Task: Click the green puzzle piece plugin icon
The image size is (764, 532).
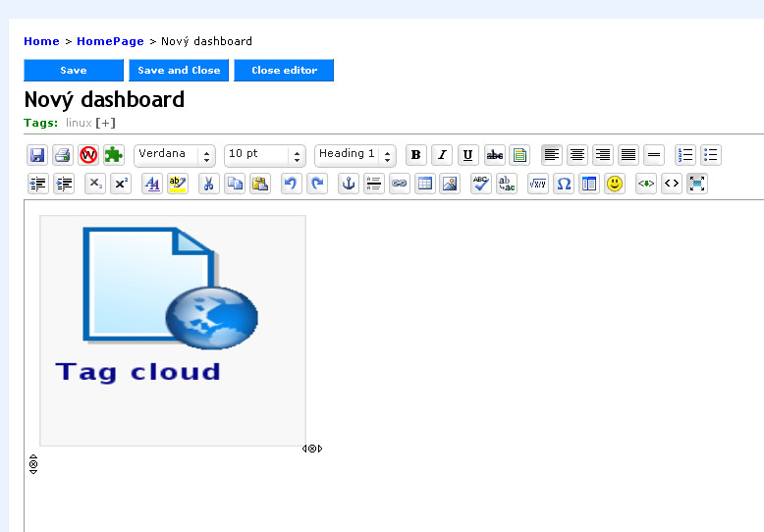Action: pos(114,155)
